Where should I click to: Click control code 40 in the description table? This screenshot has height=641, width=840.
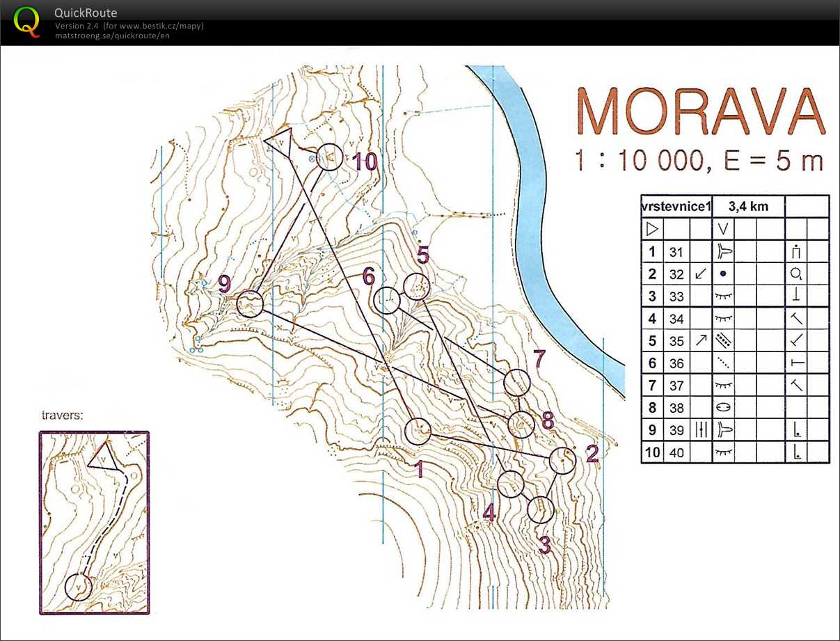[676, 452]
